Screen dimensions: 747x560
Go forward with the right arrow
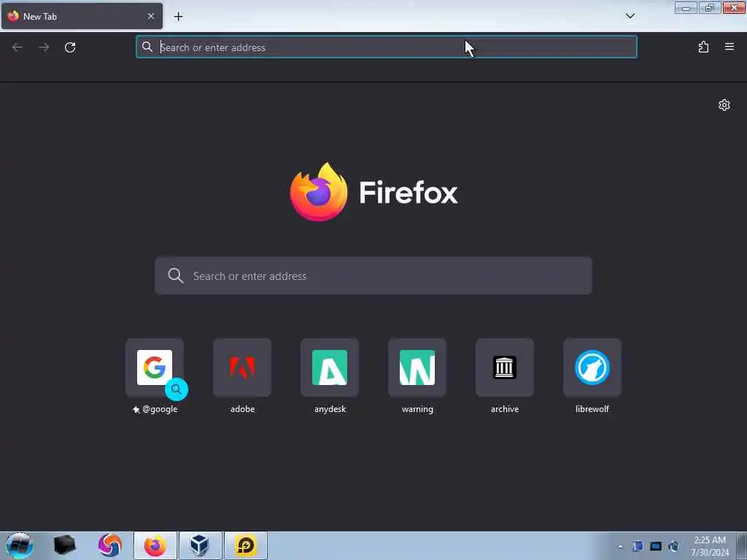(44, 47)
